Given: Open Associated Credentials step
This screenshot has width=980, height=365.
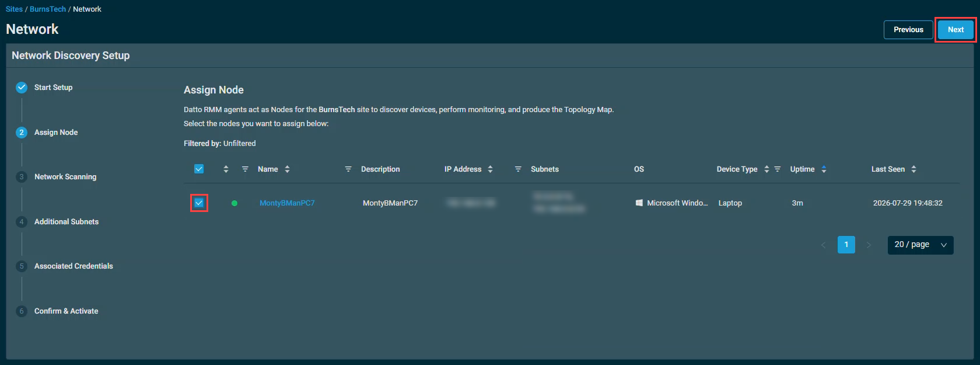Looking at the screenshot, I should point(73,266).
